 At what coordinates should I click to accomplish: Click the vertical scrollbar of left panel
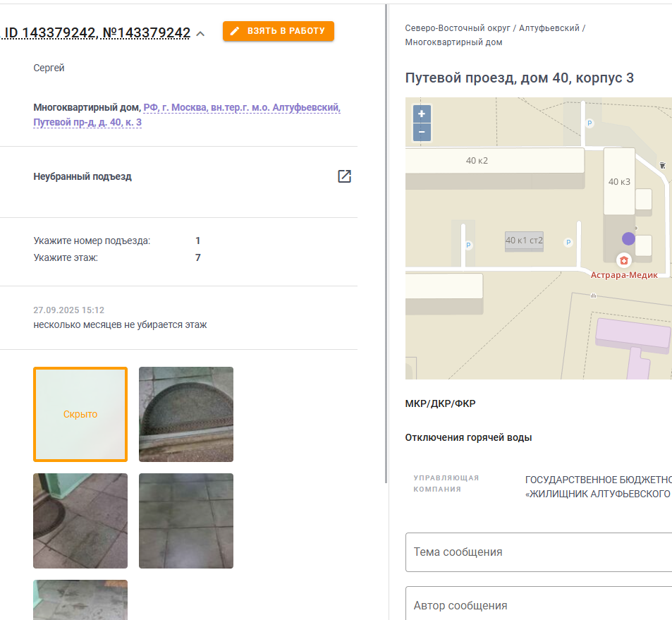coord(386,243)
